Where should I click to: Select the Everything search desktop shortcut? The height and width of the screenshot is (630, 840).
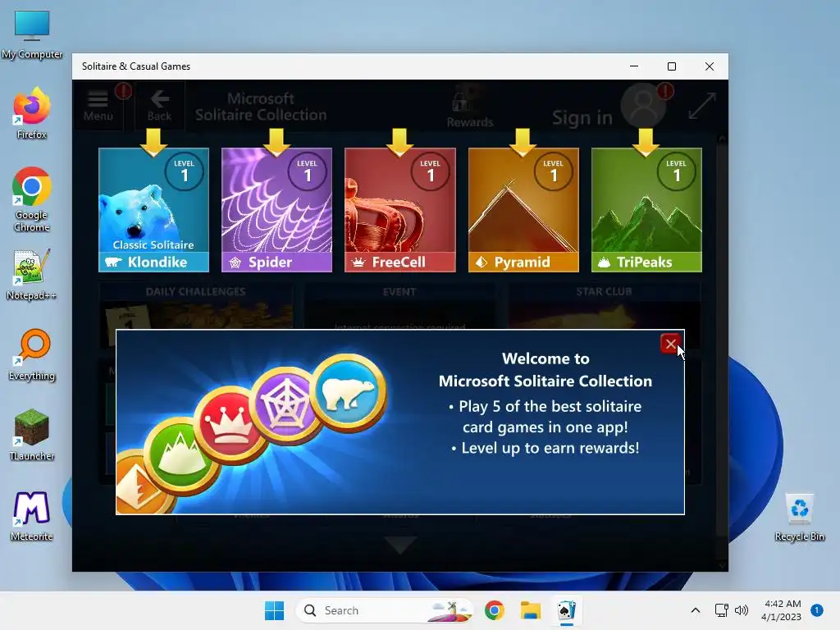(x=32, y=354)
